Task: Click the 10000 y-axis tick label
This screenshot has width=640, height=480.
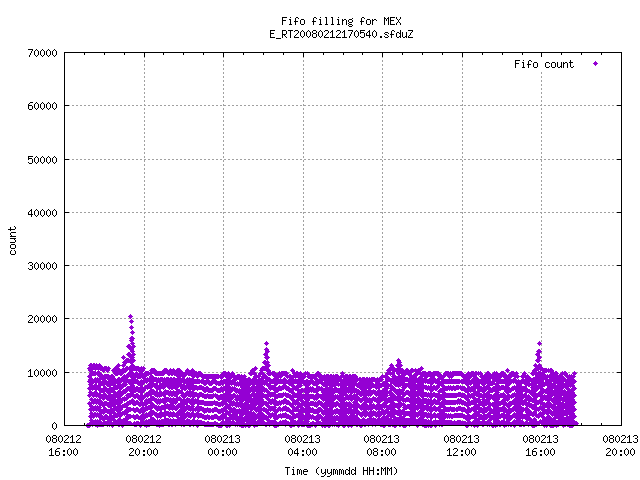Action: point(42,373)
